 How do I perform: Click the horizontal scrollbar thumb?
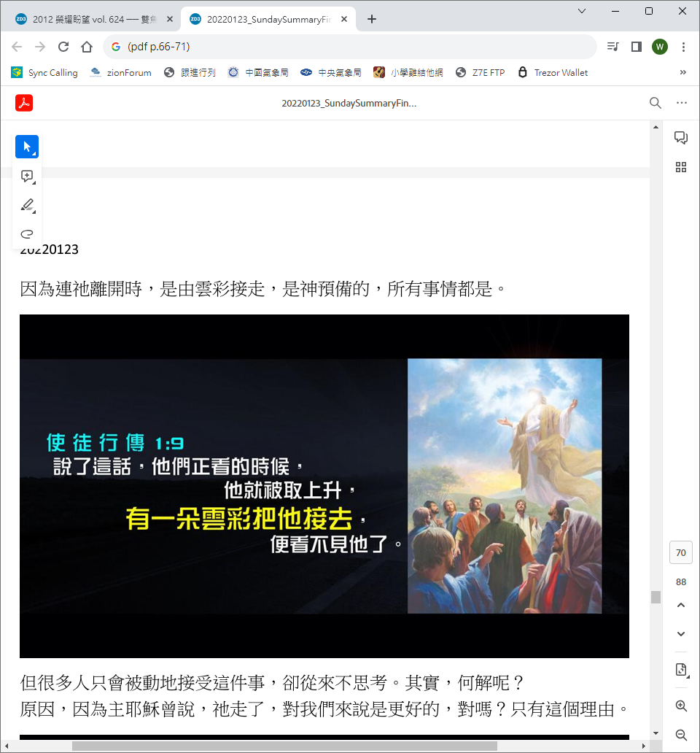click(284, 746)
